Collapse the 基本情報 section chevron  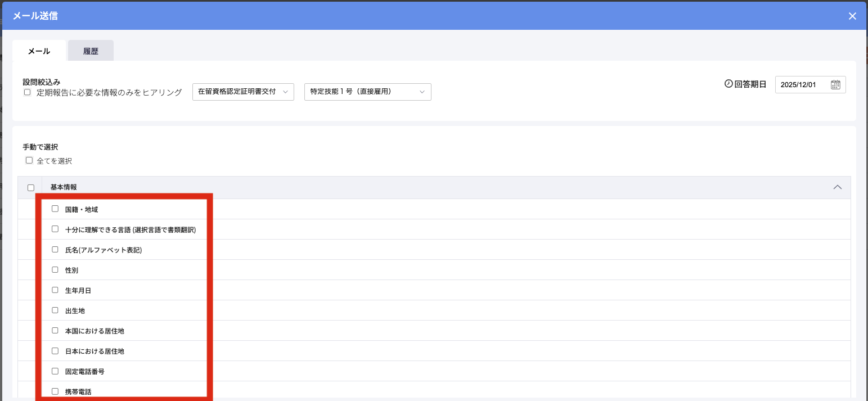click(x=837, y=187)
